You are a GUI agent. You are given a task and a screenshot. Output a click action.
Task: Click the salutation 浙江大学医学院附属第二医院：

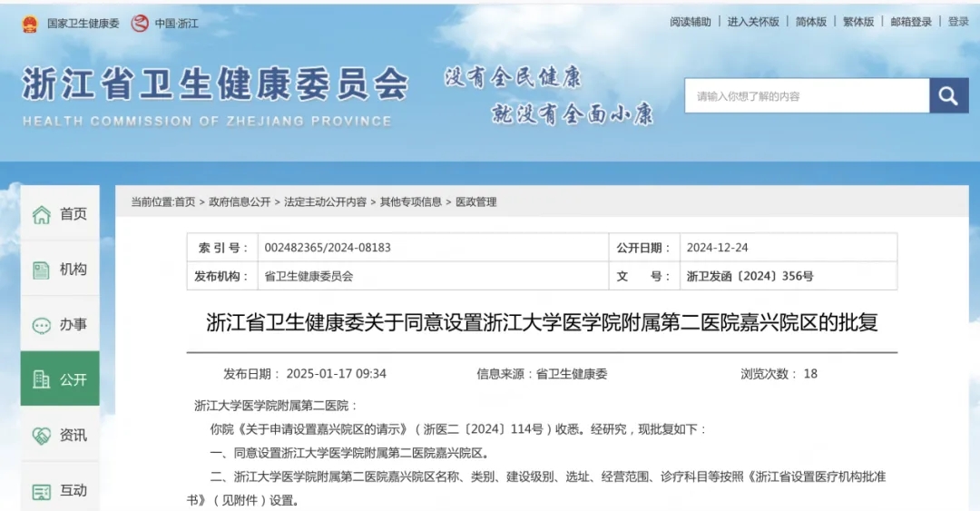pyautogui.click(x=276, y=406)
